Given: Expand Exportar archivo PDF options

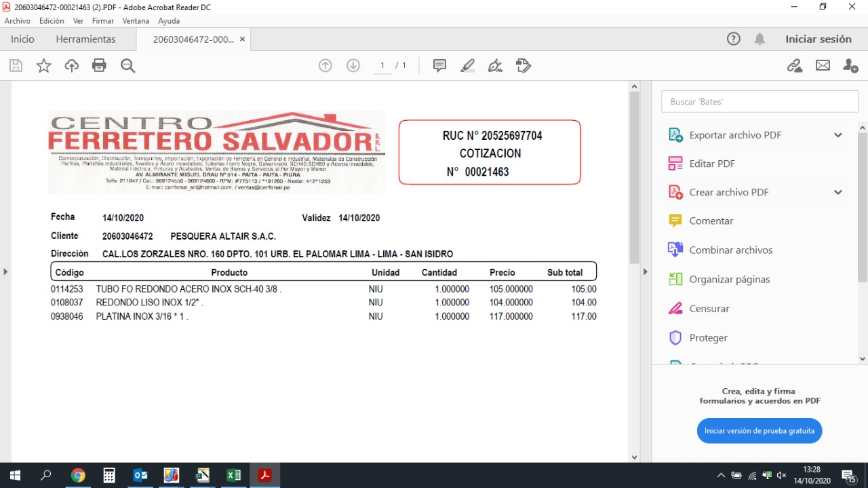Looking at the screenshot, I should [x=838, y=135].
